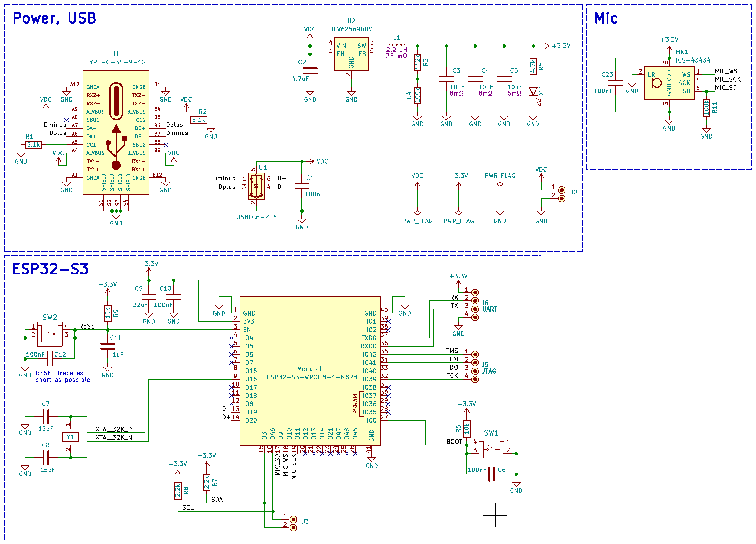Select the ESP32-S3-WROOM-1-N8R8 module body

pyautogui.click(x=310, y=371)
